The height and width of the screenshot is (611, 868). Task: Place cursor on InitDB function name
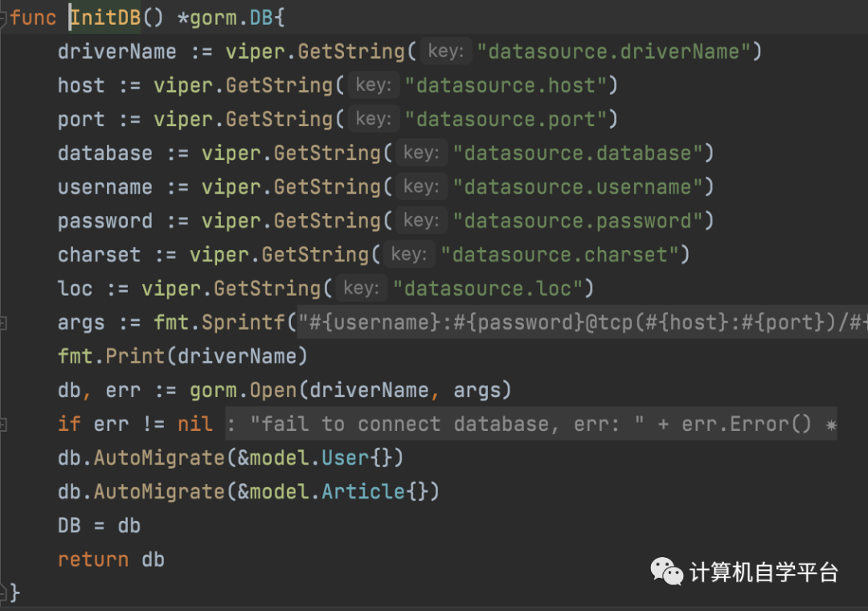pos(104,18)
